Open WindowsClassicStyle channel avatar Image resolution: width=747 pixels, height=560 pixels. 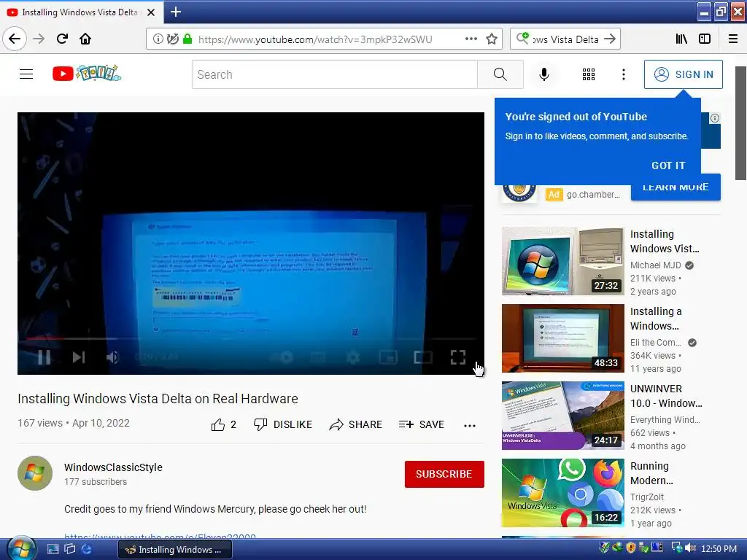coord(35,473)
